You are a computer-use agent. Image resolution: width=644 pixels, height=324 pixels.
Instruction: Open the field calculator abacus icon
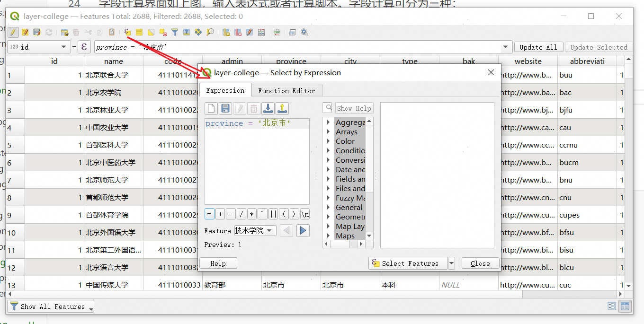point(261,32)
